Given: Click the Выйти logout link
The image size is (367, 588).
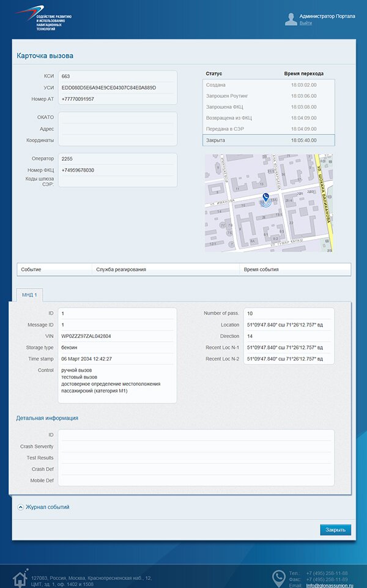Looking at the screenshot, I should (305, 23).
